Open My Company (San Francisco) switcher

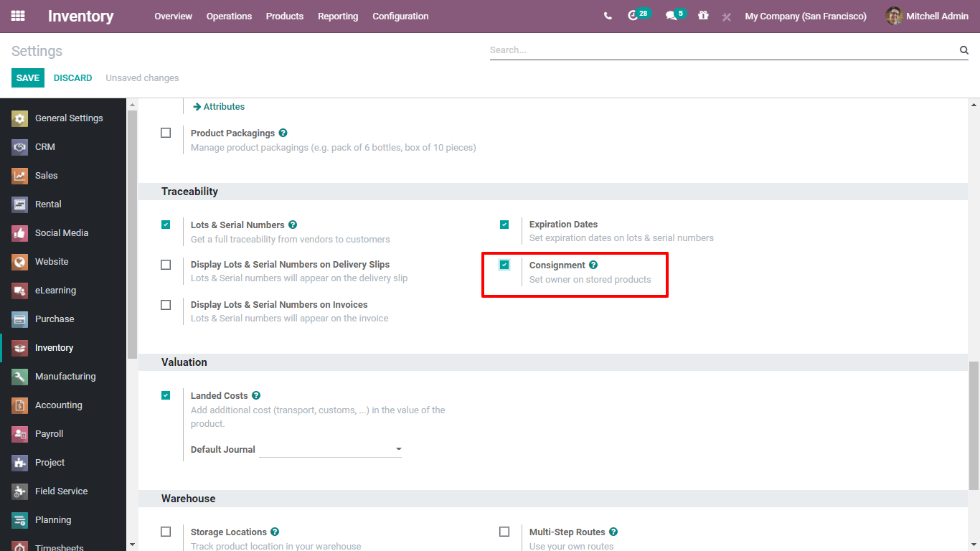[806, 16]
